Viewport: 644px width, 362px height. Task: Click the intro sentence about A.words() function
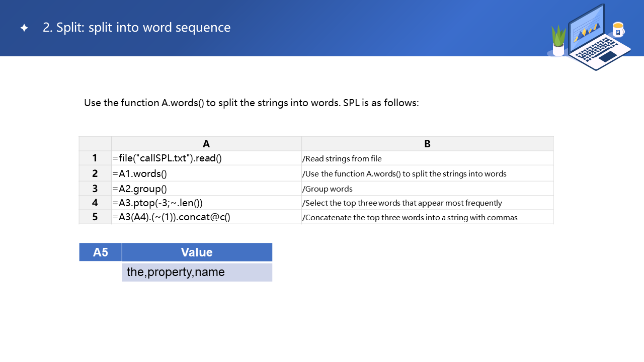tap(251, 103)
